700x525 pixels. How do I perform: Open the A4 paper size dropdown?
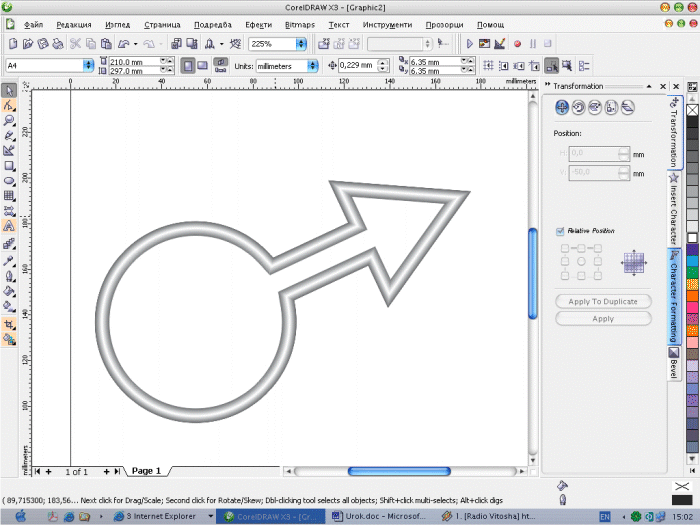pyautogui.click(x=88, y=66)
